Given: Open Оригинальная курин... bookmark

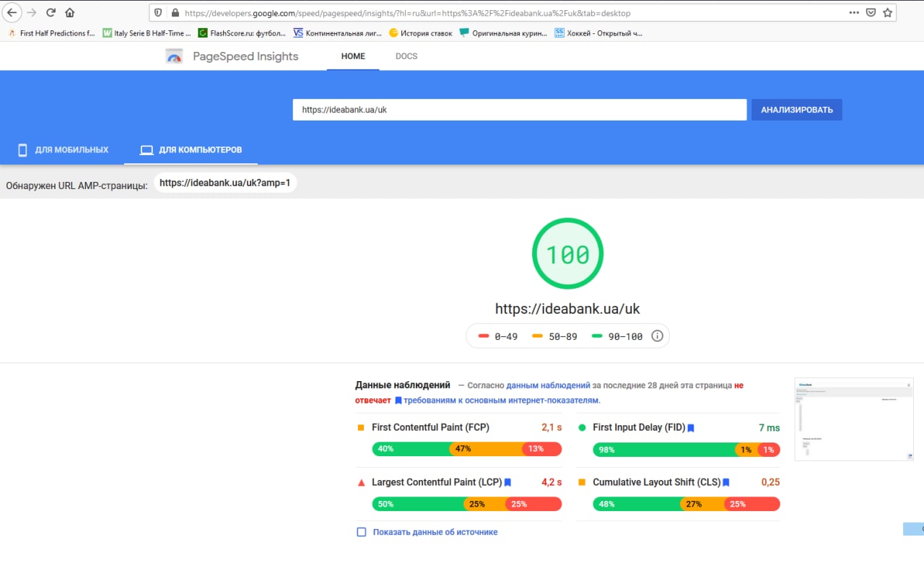Looking at the screenshot, I should point(503,33).
